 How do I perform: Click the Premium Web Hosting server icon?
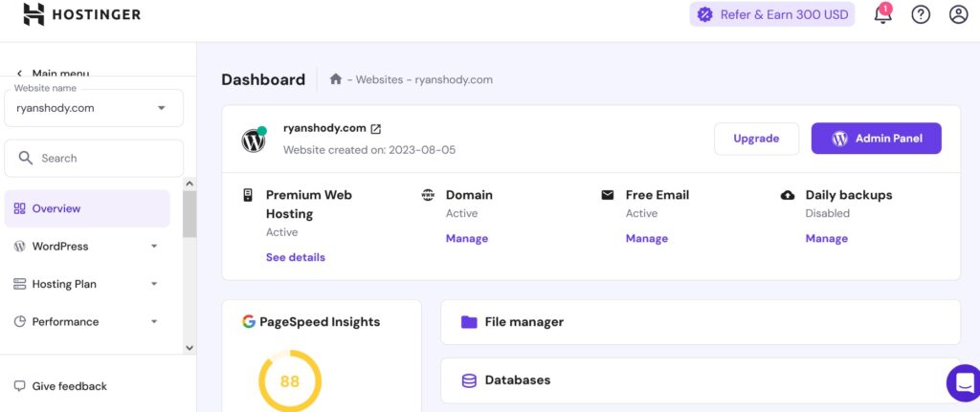point(248,195)
